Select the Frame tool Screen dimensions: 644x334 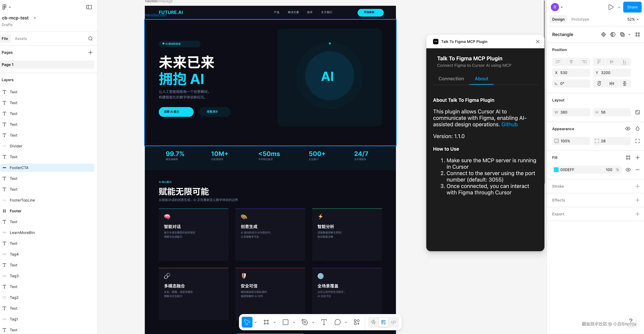[x=266, y=322]
